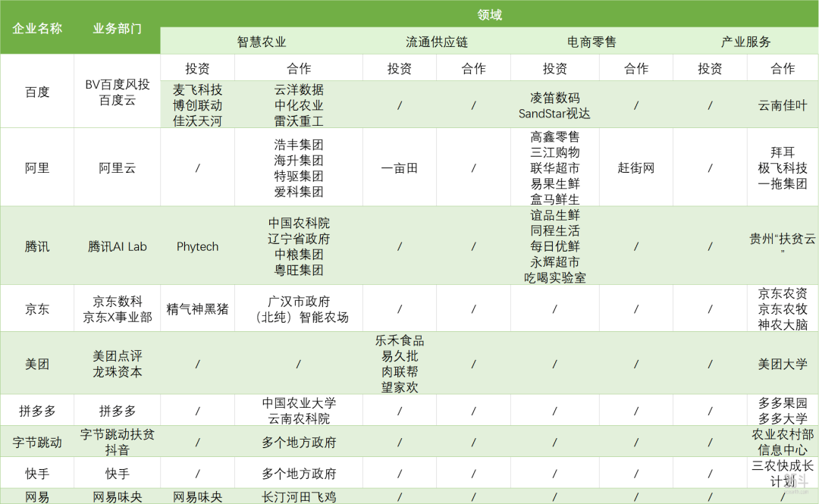
Task: Select the 电商零售 category header
Action: pyautogui.click(x=592, y=42)
